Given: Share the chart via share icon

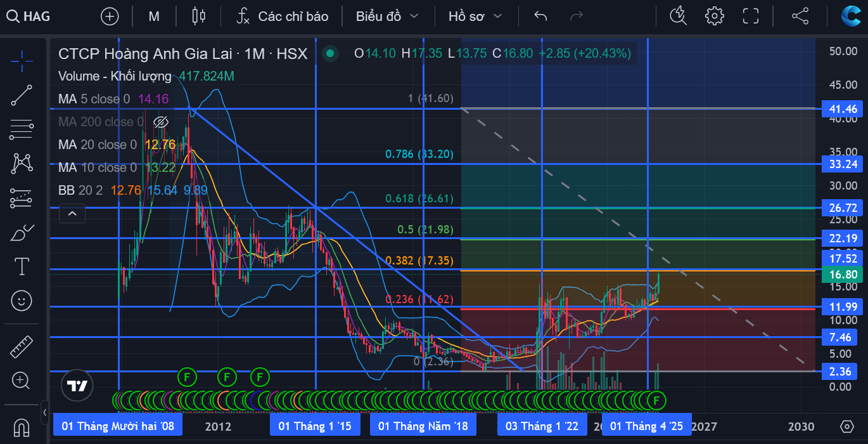Looking at the screenshot, I should click(x=800, y=16).
